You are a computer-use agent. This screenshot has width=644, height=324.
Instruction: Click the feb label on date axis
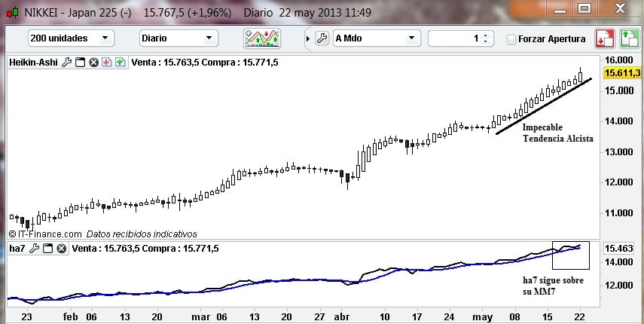pyautogui.click(x=70, y=317)
